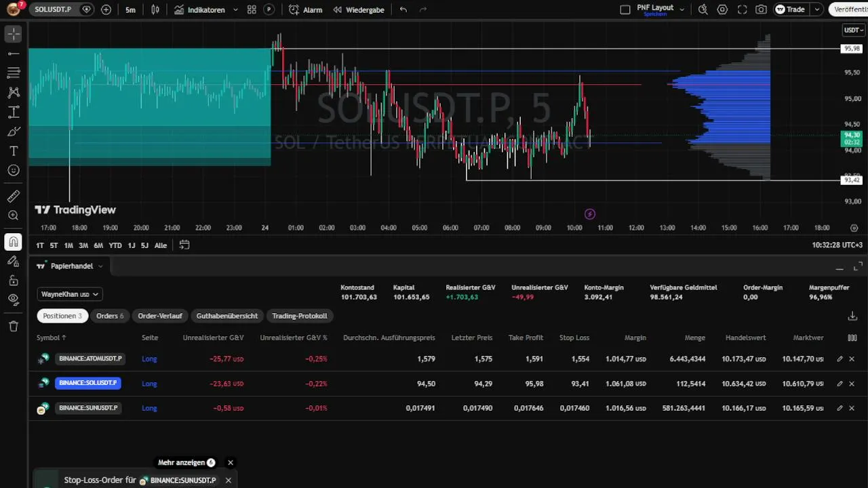The height and width of the screenshot is (488, 868).
Task: Toggle visibility of all drawings eye icon
Action: click(x=14, y=299)
